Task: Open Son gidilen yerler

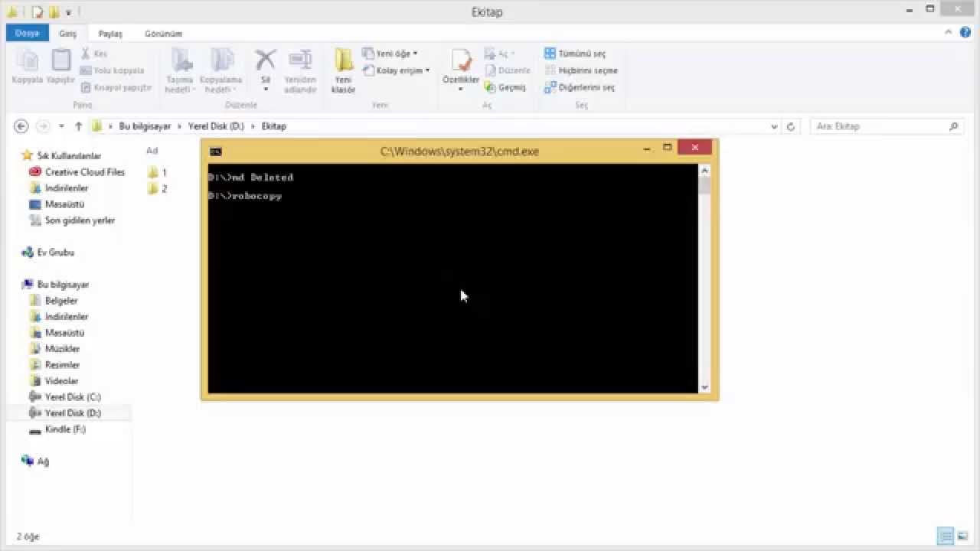Action: click(72, 220)
